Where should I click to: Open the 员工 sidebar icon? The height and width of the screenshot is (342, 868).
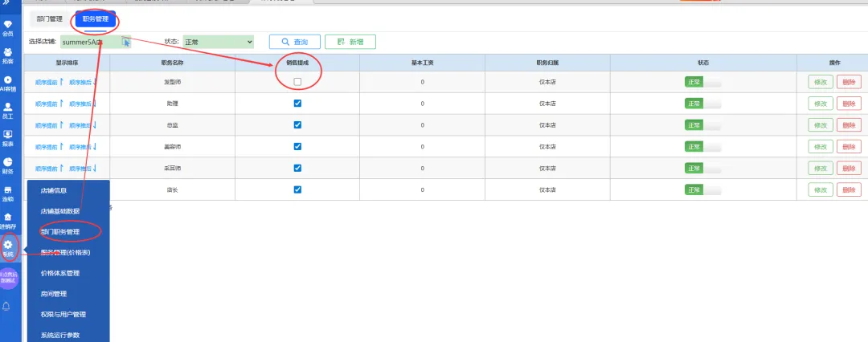(8, 111)
